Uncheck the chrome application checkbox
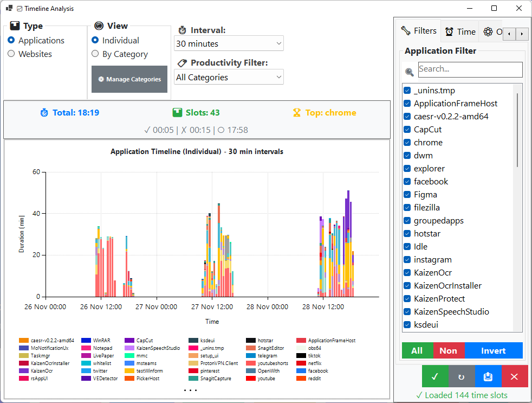The image size is (532, 403). coord(407,143)
